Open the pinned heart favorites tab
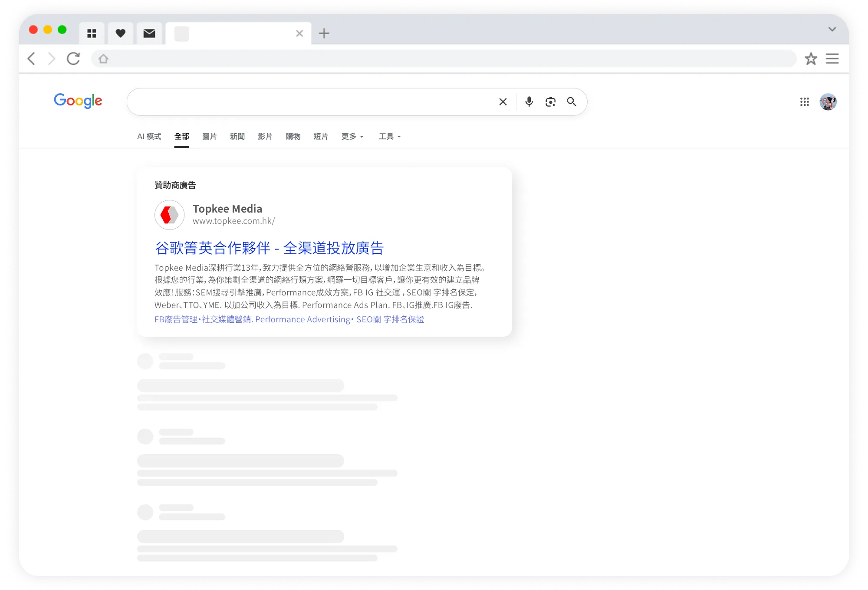The height and width of the screenshot is (590, 868). (121, 33)
